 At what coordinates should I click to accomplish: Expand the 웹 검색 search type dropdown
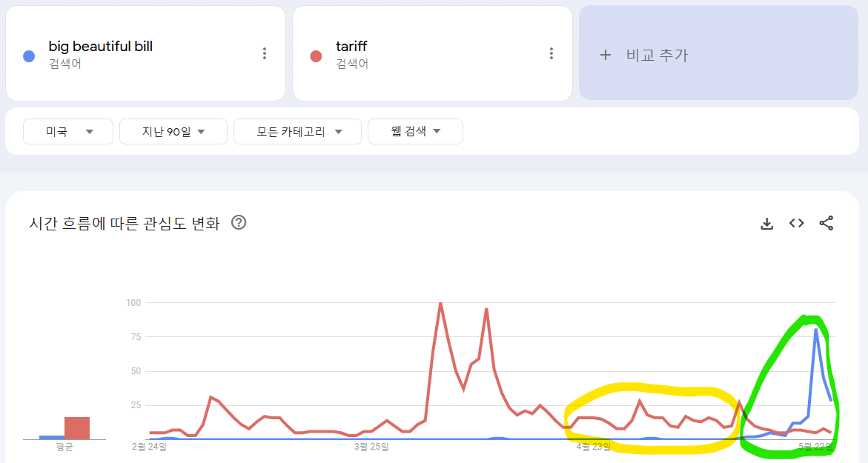(415, 131)
